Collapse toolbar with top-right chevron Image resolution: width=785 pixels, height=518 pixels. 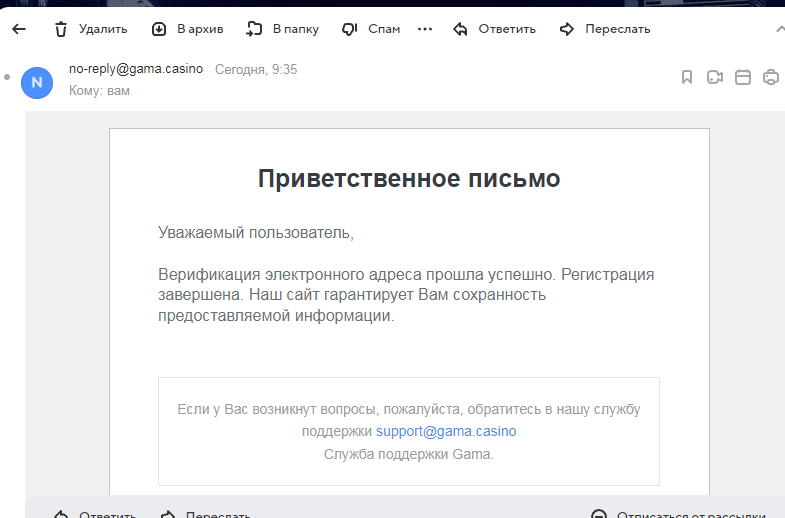coord(778,29)
